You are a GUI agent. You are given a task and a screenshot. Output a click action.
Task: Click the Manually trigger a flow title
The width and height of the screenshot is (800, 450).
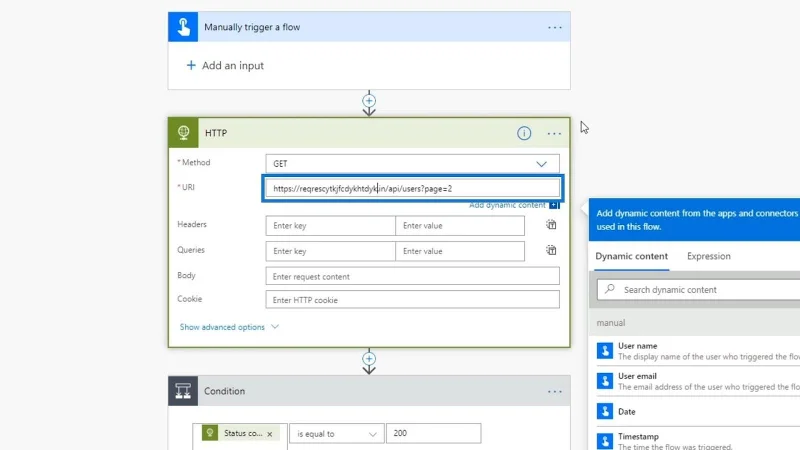pos(252,27)
